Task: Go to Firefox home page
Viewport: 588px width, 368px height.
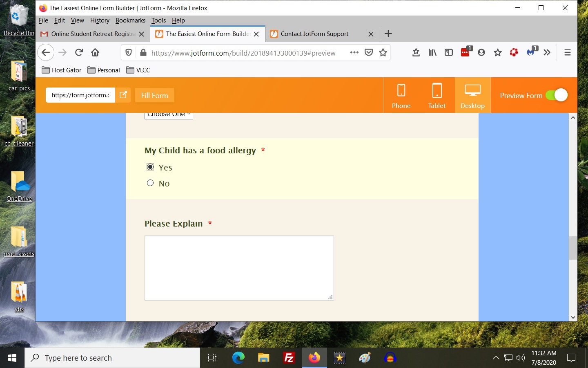Action: pyautogui.click(x=95, y=52)
